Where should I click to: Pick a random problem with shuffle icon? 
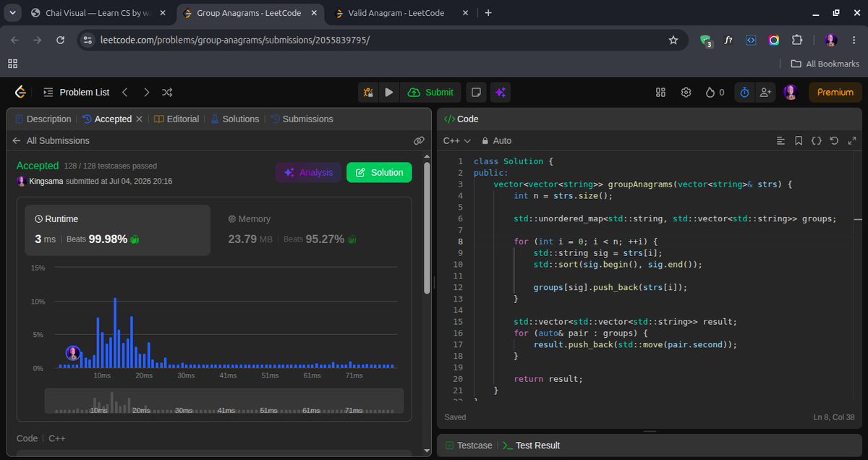tap(167, 92)
